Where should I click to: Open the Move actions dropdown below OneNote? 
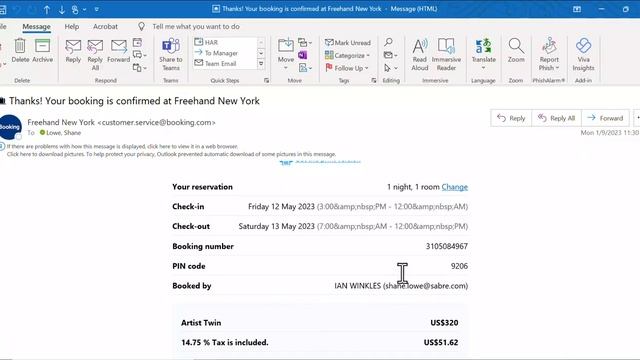click(x=304, y=68)
